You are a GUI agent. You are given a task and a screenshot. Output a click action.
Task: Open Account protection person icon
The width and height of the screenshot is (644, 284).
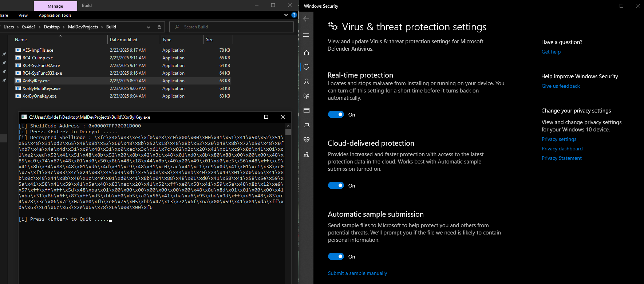tap(307, 82)
